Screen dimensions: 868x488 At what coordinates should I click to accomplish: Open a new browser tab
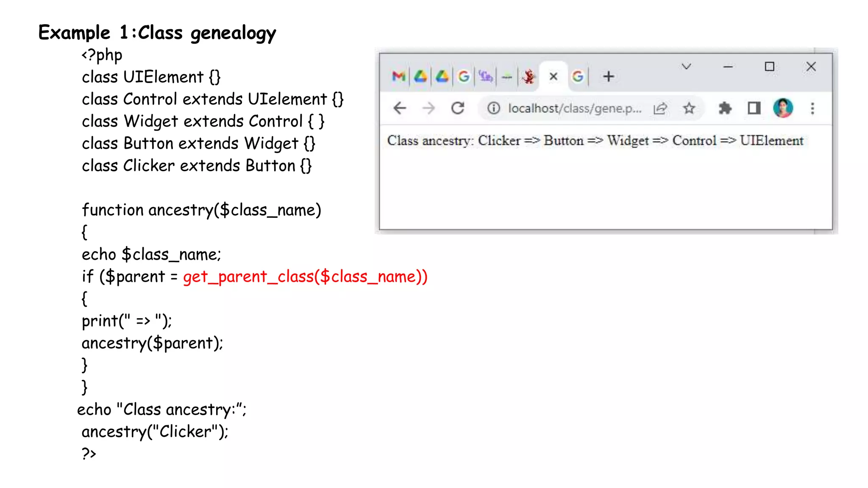[609, 77]
